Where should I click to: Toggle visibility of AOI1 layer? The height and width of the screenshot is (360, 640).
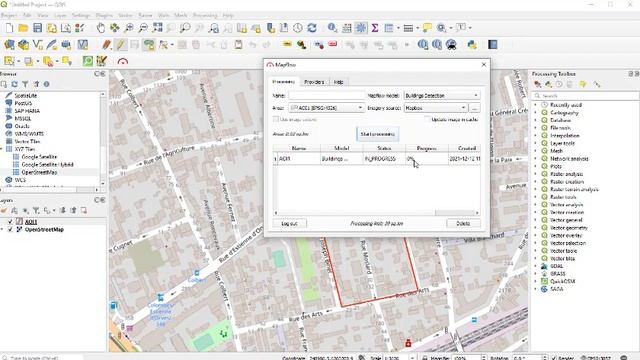pos(10,222)
